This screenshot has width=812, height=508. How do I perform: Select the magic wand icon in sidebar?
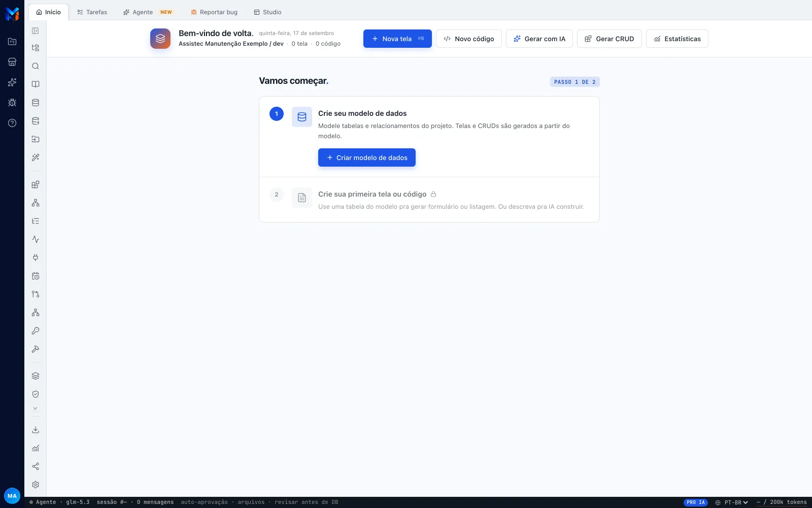(36, 157)
